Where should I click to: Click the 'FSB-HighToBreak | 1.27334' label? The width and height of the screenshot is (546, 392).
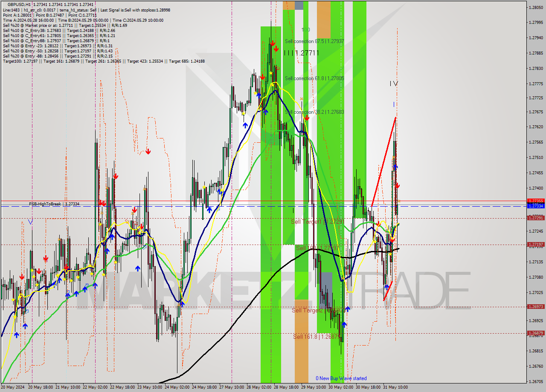[54, 204]
